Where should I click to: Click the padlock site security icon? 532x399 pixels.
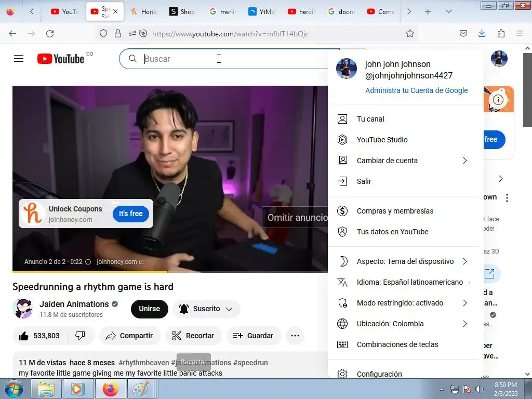tap(118, 33)
